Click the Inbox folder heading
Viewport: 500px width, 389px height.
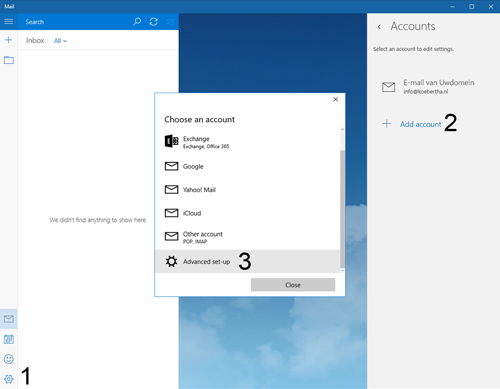(35, 40)
